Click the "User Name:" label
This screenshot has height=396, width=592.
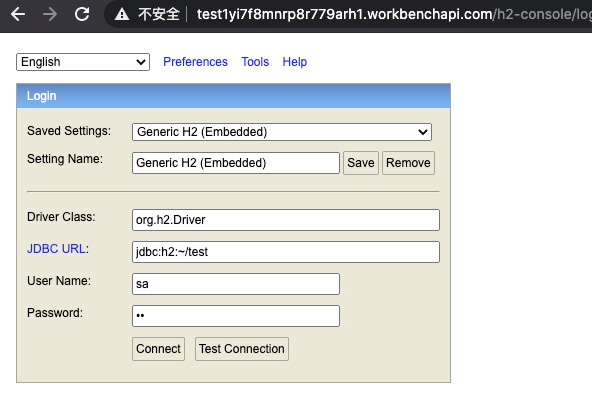click(x=59, y=280)
